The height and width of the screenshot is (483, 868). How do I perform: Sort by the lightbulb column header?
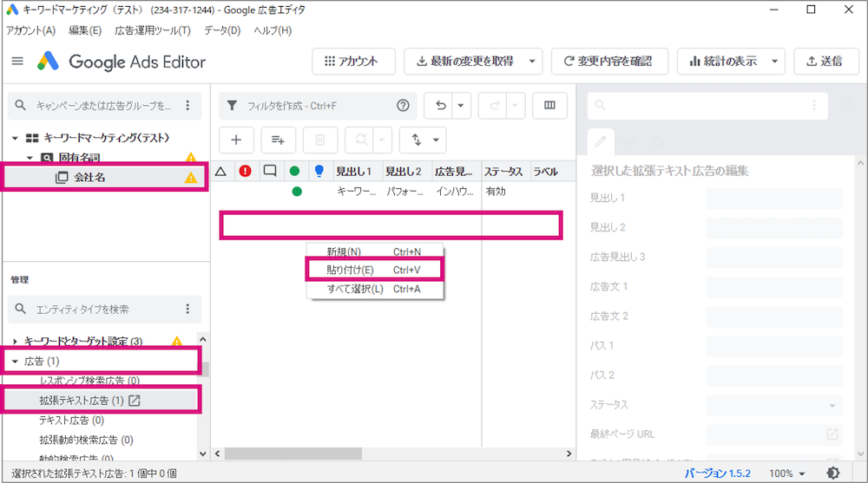319,172
